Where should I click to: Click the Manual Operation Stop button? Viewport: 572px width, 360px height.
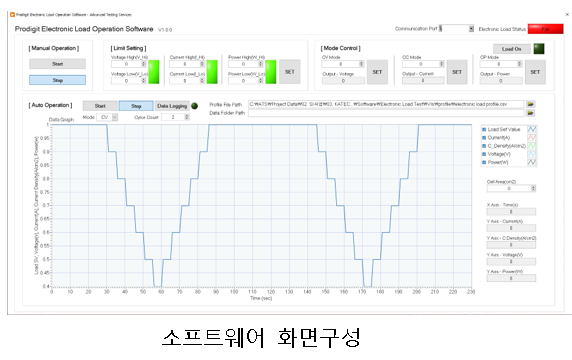click(57, 80)
